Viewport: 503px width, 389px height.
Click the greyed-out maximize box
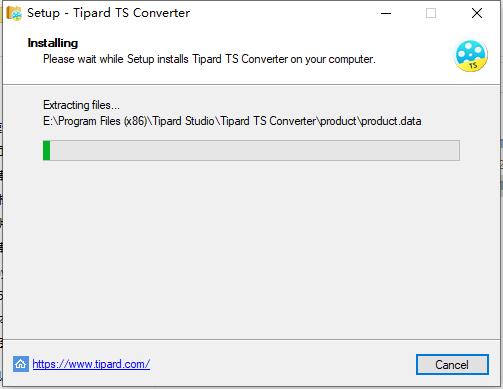pos(431,13)
